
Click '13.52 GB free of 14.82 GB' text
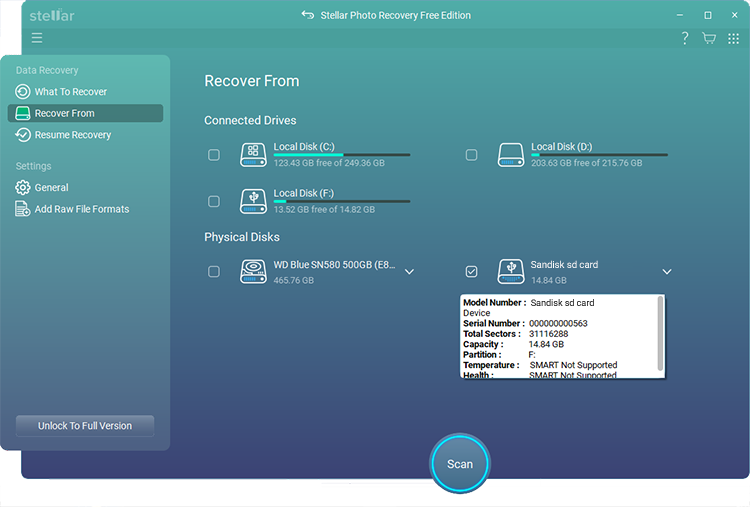pos(324,209)
